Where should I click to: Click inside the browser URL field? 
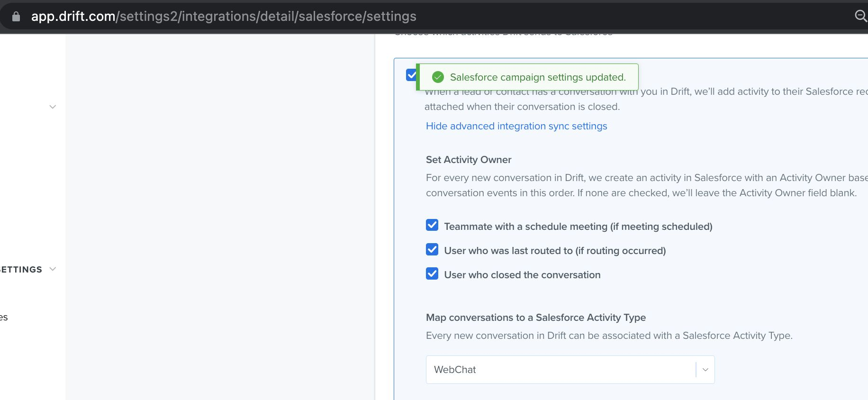click(284, 16)
